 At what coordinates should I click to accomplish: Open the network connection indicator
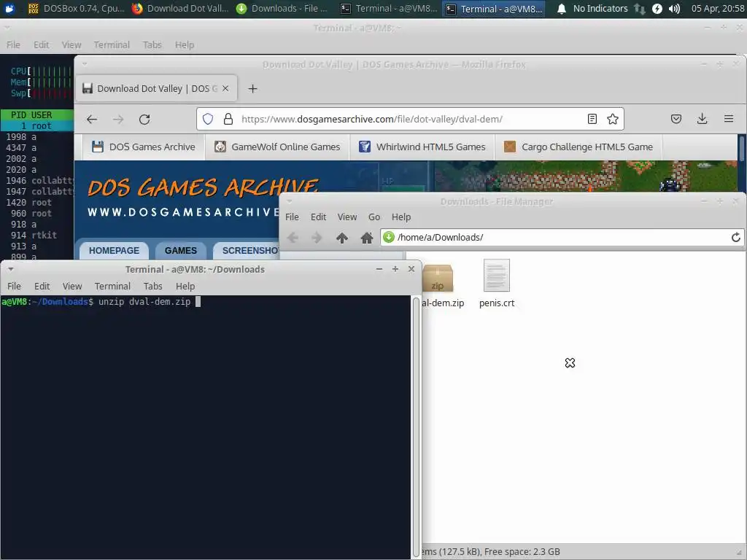639,9
